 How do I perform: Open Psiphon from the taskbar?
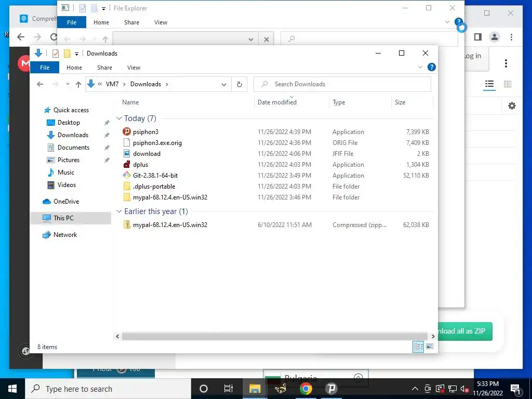pyautogui.click(x=331, y=389)
